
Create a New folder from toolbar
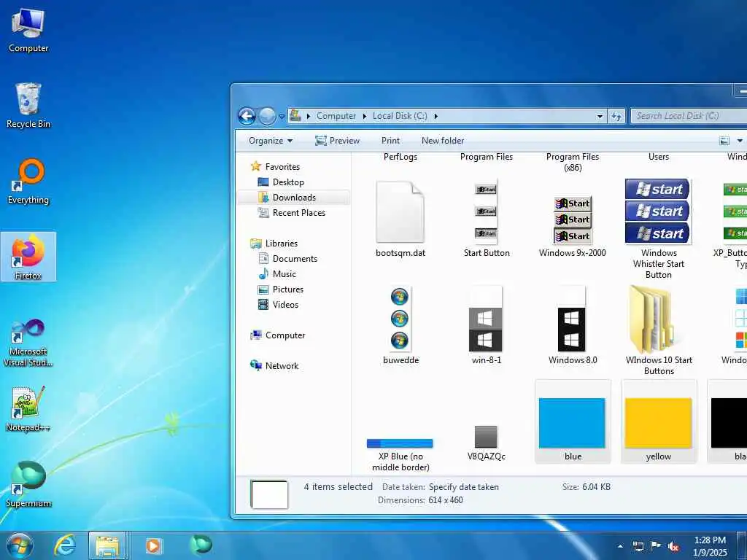click(443, 141)
